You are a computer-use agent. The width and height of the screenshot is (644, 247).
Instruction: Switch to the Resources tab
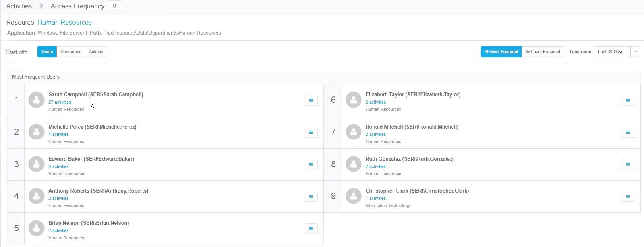point(71,52)
